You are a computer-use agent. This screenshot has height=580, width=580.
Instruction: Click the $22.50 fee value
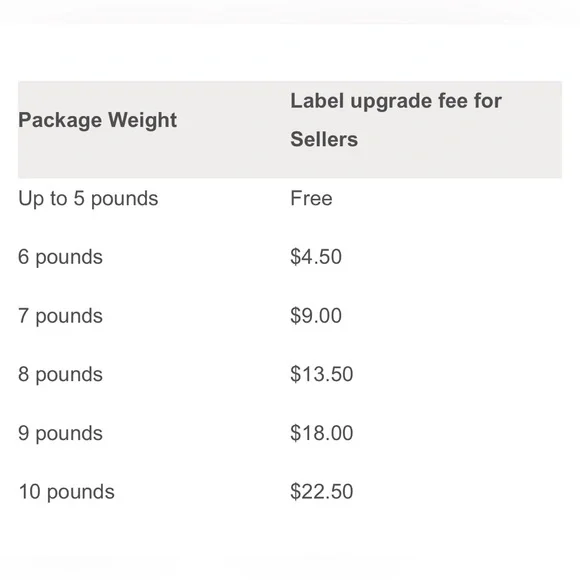pos(321,492)
